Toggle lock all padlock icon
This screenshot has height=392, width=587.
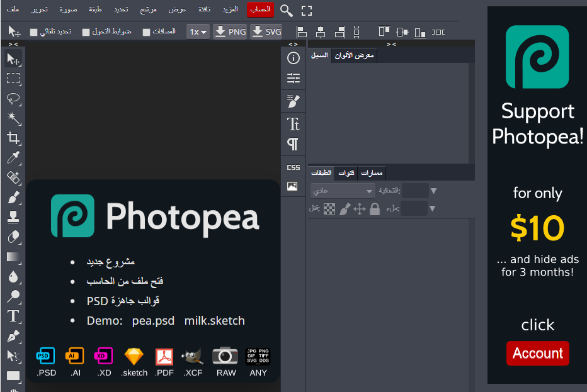[x=375, y=209]
